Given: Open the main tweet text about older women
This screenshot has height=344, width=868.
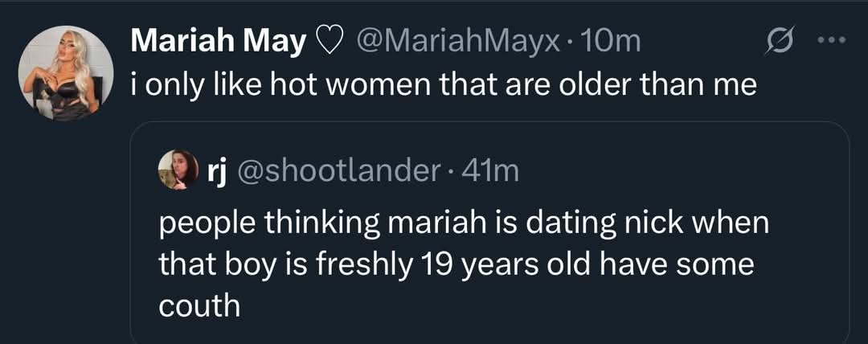Looking at the screenshot, I should tap(444, 84).
